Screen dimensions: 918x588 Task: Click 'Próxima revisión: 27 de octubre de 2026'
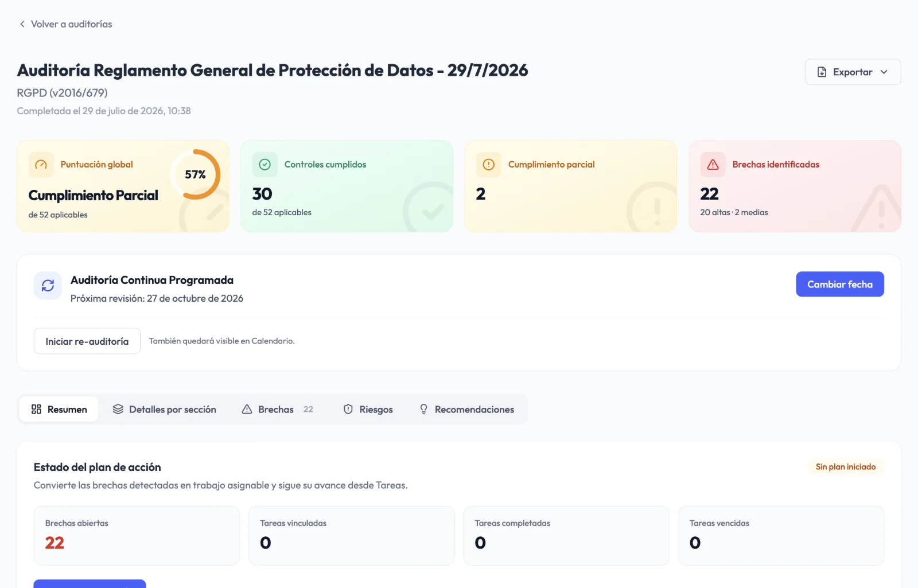click(157, 298)
